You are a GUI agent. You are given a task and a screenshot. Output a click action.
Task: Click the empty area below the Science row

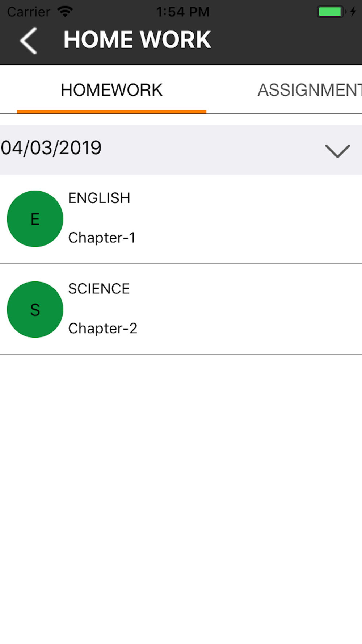click(181, 489)
